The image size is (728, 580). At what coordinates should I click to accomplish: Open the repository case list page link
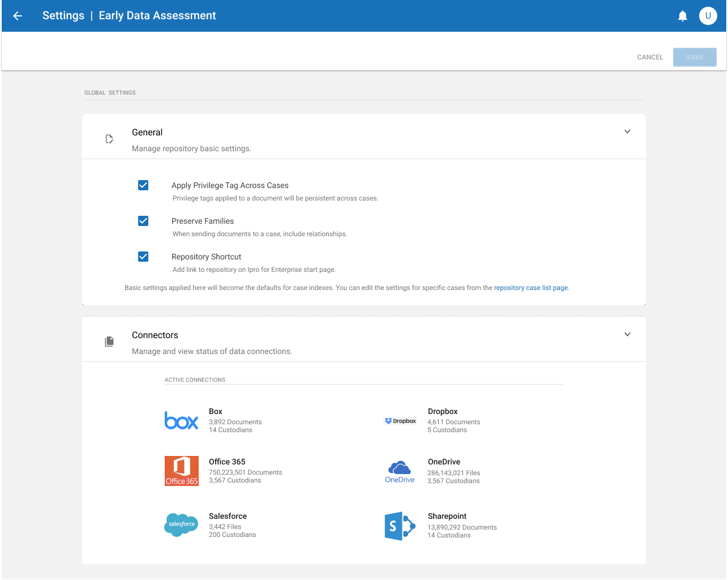click(x=530, y=287)
